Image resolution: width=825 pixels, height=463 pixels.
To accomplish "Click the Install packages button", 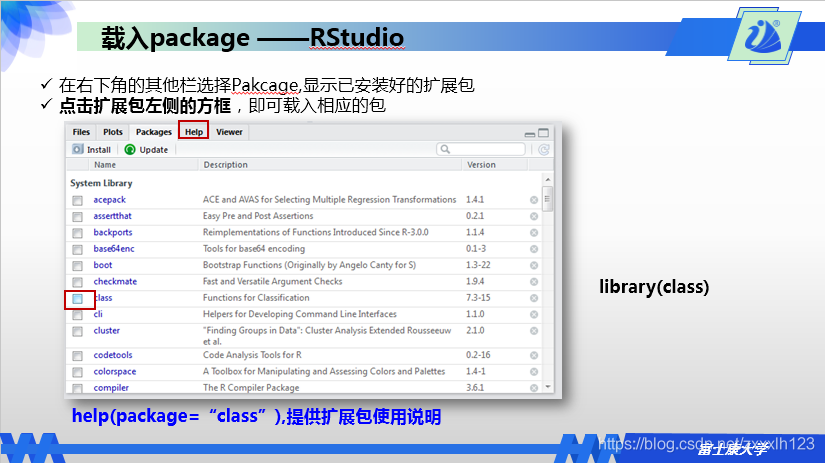I will [x=92, y=149].
